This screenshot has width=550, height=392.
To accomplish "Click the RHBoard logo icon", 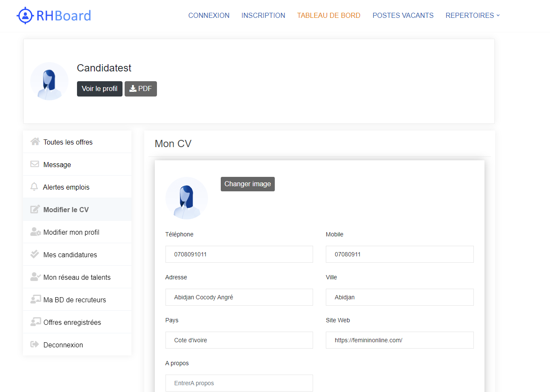I will pos(25,16).
